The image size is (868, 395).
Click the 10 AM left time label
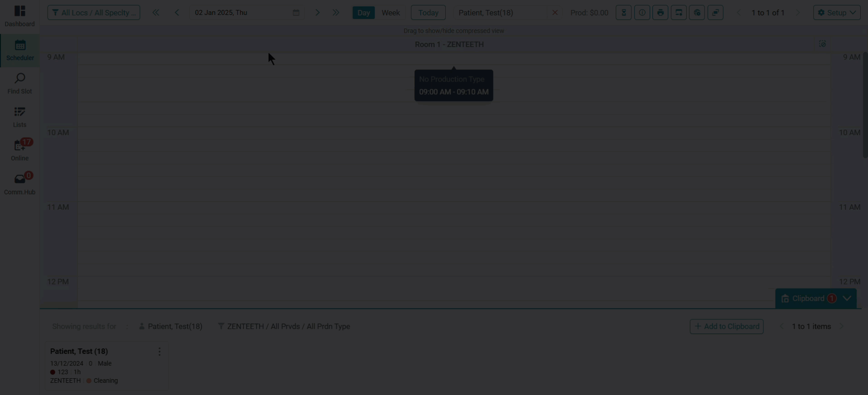[x=58, y=132]
